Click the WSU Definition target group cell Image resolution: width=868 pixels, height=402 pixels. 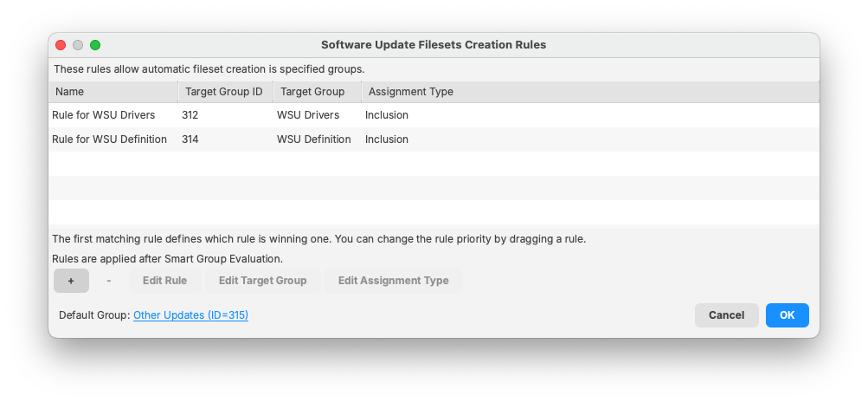(x=314, y=139)
